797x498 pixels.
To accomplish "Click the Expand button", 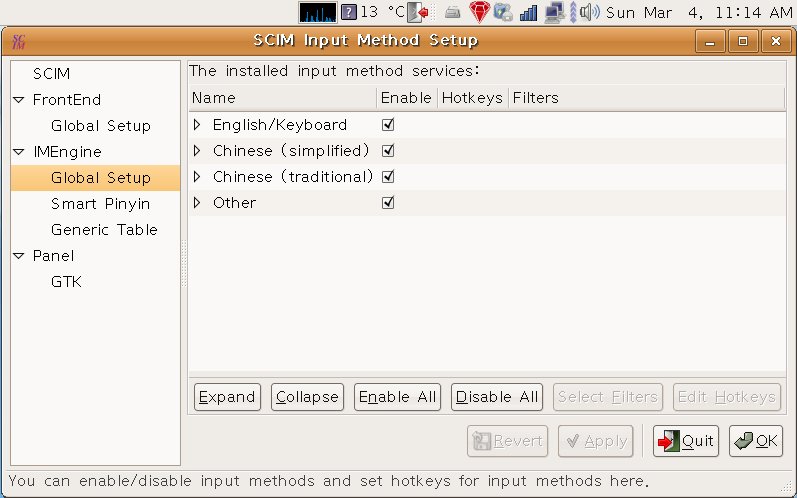I will [x=227, y=397].
